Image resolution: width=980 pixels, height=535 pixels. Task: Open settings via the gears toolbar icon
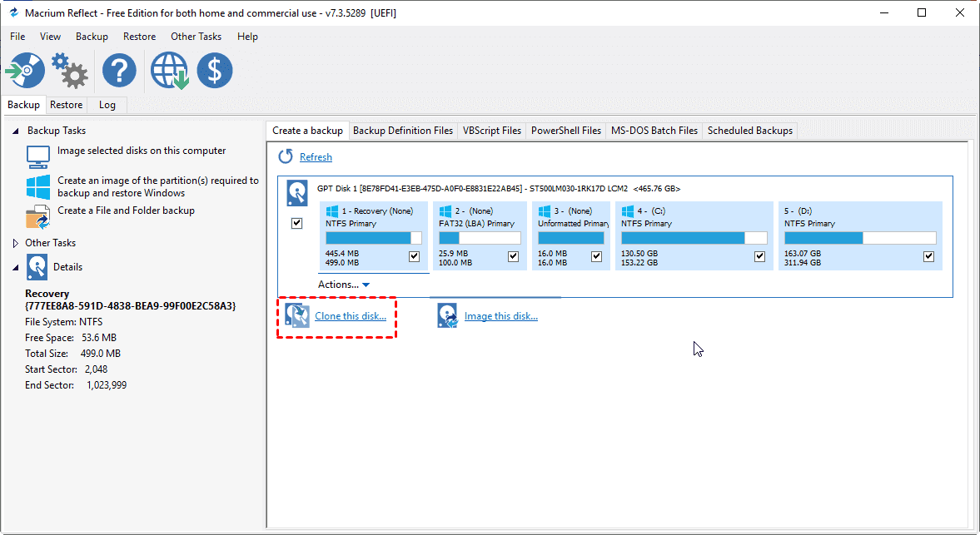coord(70,71)
